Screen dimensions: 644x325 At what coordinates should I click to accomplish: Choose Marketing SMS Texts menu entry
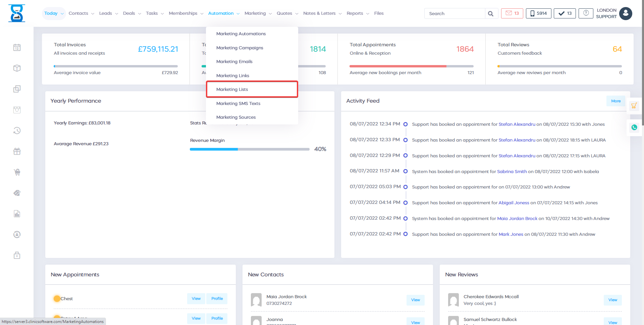[238, 104]
